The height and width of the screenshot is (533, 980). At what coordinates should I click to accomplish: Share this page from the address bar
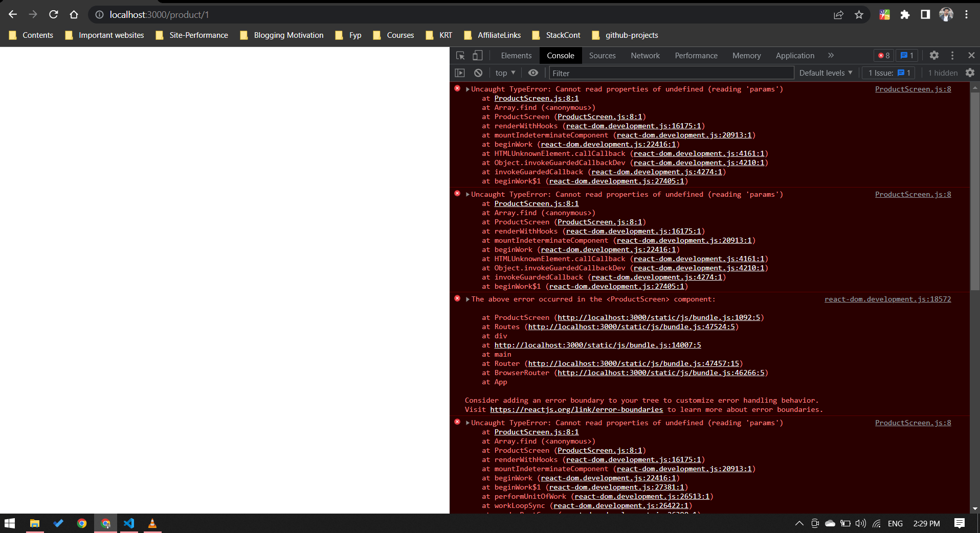tap(838, 15)
